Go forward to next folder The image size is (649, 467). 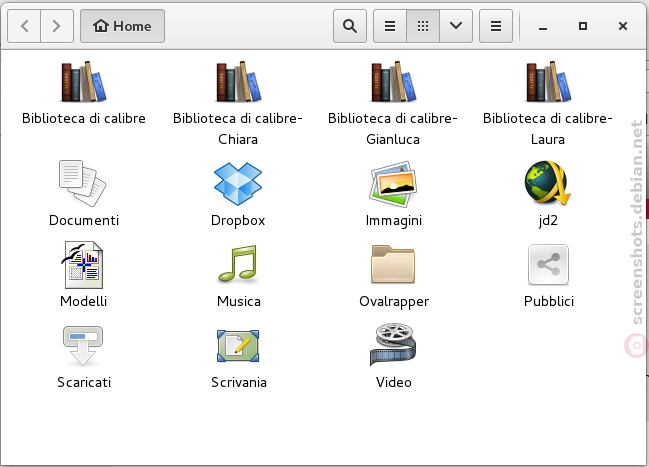click(x=57, y=26)
